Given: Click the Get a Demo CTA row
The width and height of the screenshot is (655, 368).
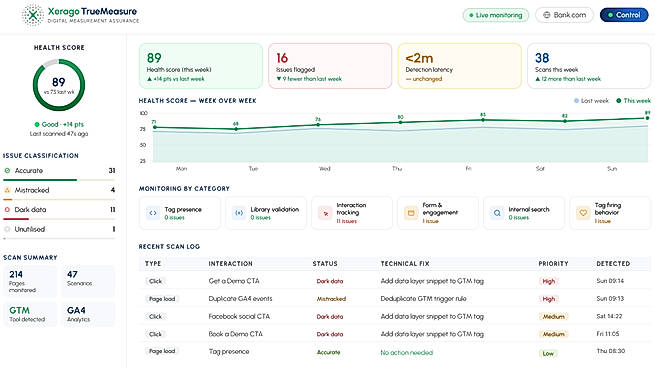Looking at the screenshot, I should click(x=395, y=281).
